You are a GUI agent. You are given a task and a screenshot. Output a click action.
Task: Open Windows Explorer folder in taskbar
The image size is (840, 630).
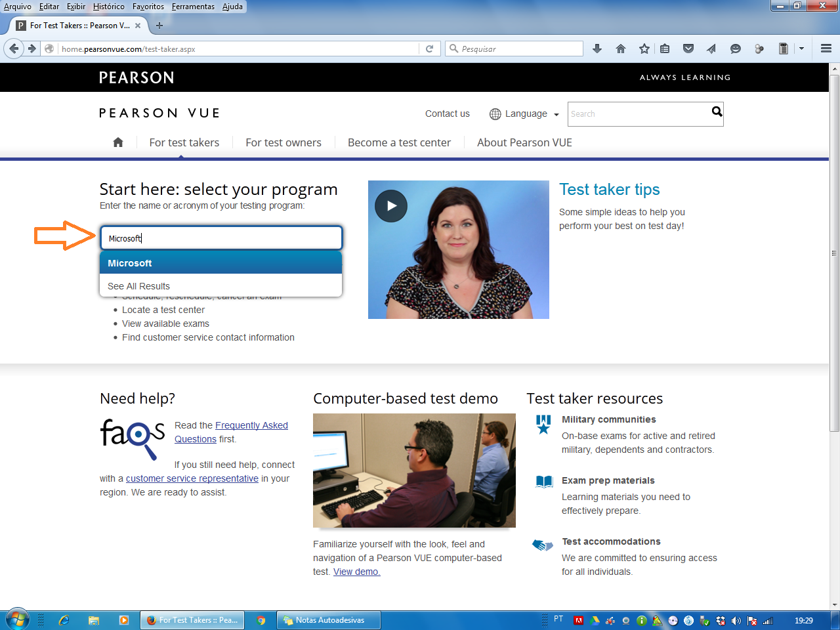[94, 620]
